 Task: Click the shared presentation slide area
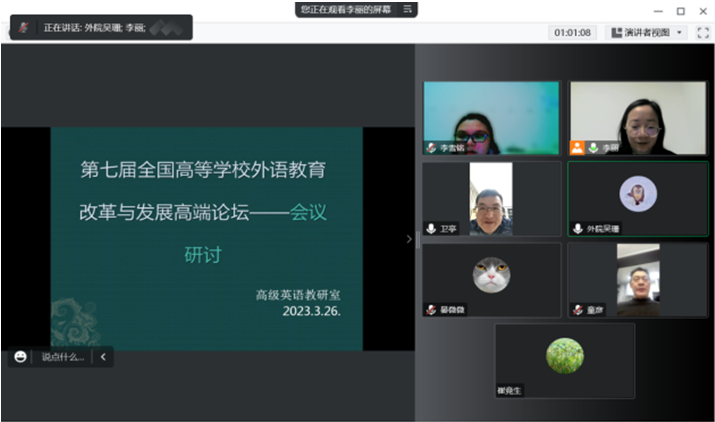tap(206, 238)
